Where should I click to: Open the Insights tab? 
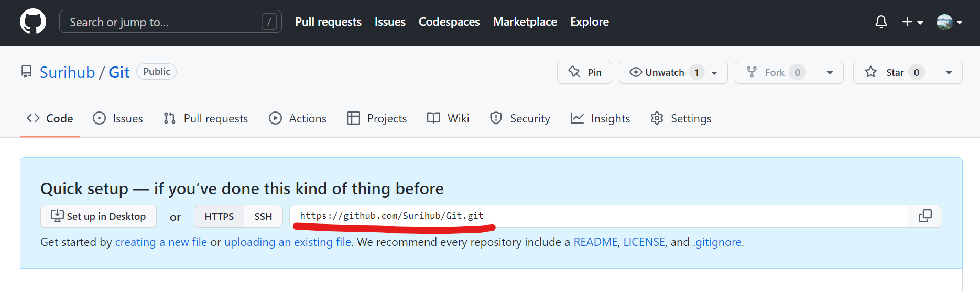600,118
